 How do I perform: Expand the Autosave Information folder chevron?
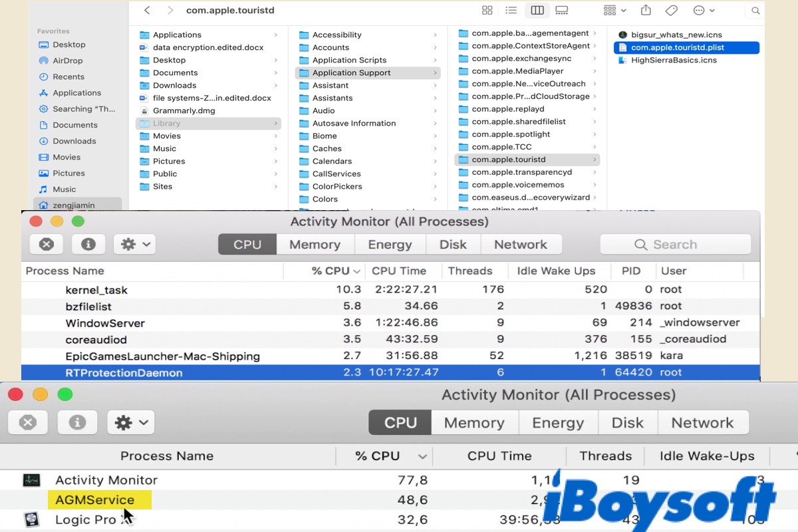[x=436, y=123]
